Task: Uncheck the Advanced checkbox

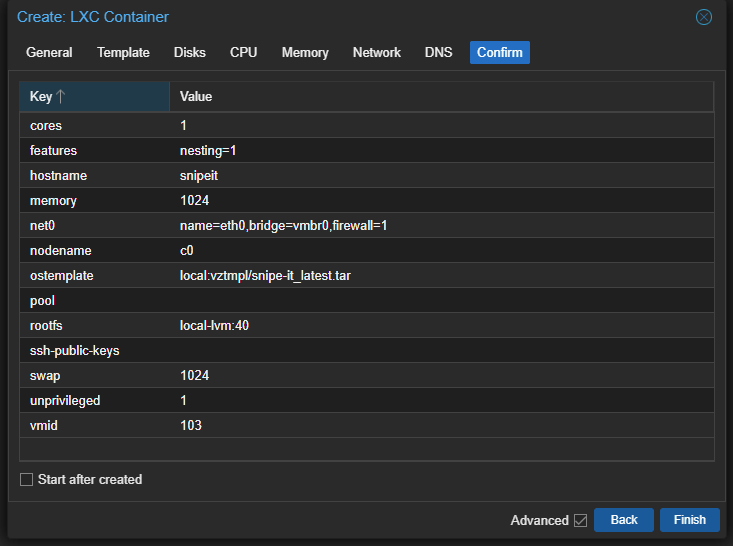Action: pos(580,520)
